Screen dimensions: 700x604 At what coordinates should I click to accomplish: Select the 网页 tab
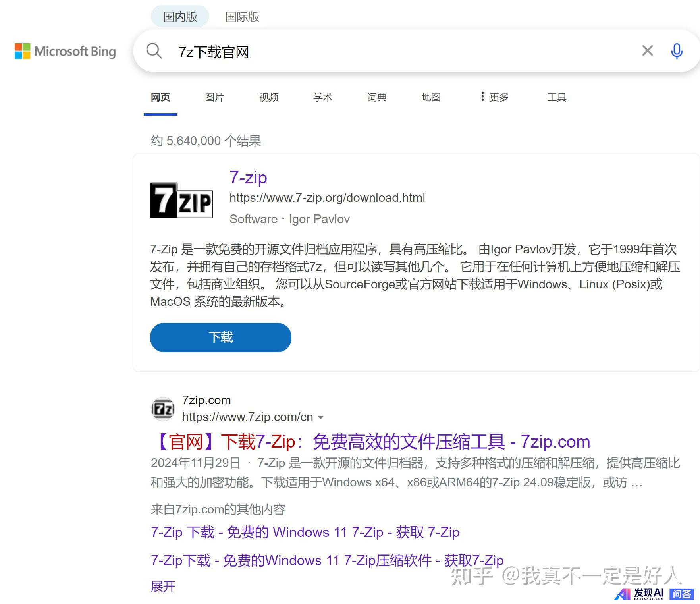coord(160,97)
